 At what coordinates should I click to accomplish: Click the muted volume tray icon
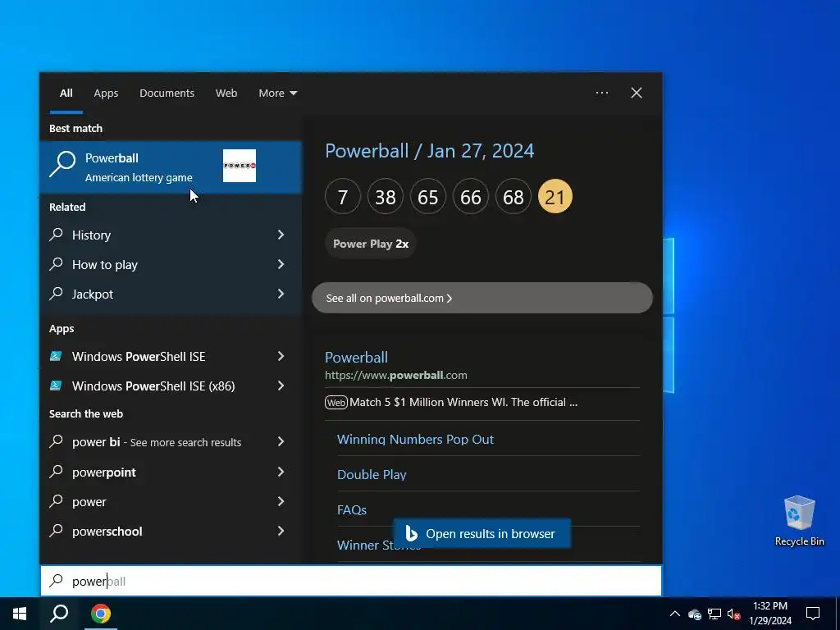734,614
